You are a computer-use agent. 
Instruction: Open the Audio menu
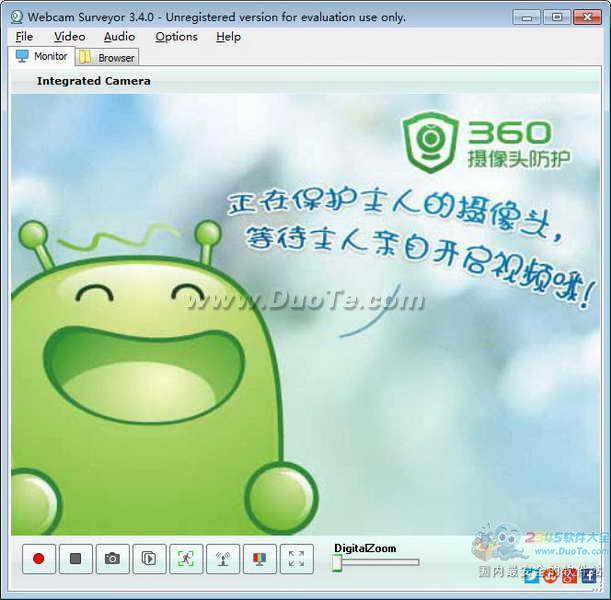(120, 37)
